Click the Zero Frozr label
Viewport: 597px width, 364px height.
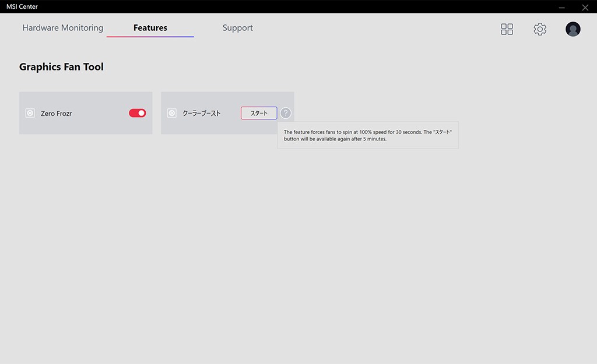[57, 114]
